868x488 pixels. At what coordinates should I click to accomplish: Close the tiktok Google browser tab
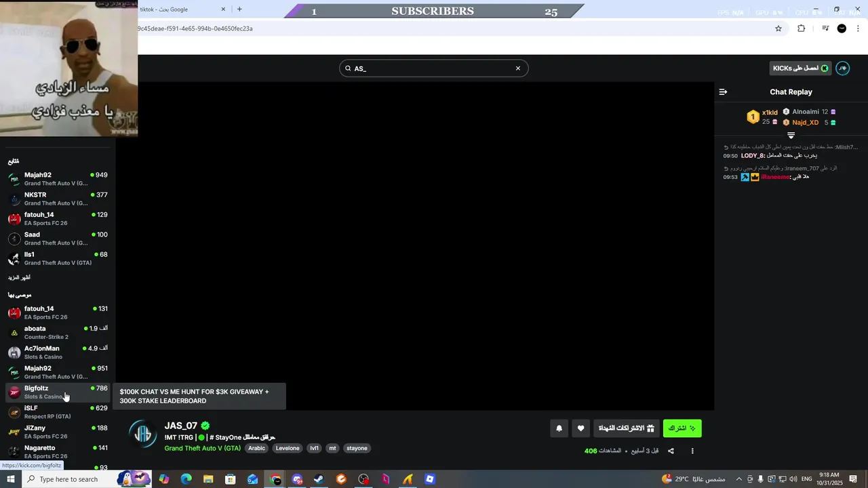click(223, 9)
